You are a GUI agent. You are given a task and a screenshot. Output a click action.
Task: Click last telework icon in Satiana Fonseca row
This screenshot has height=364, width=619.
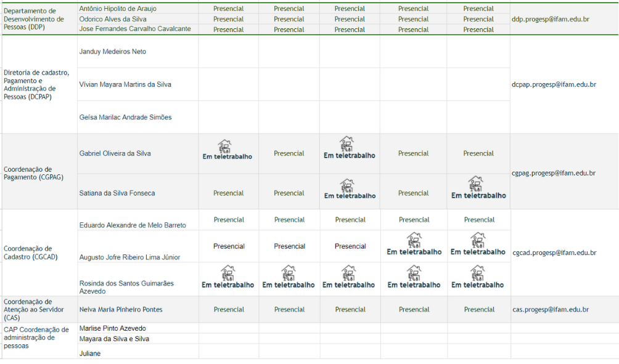[476, 184]
